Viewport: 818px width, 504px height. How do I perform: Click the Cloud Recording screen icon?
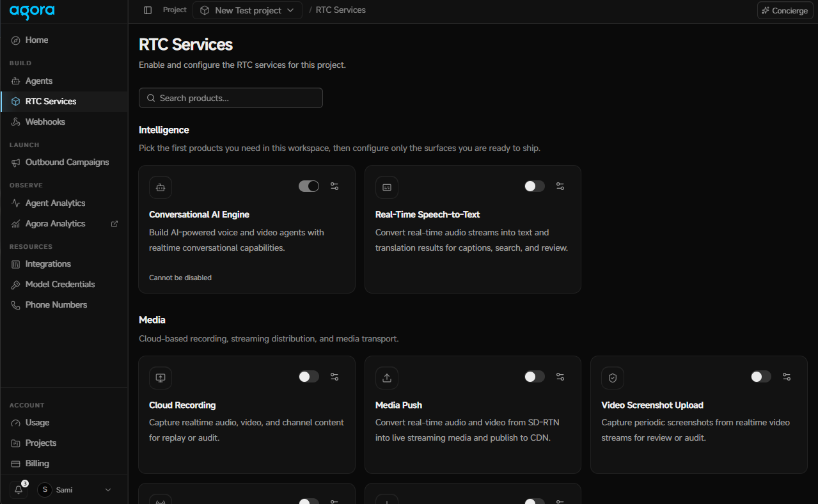pyautogui.click(x=161, y=378)
